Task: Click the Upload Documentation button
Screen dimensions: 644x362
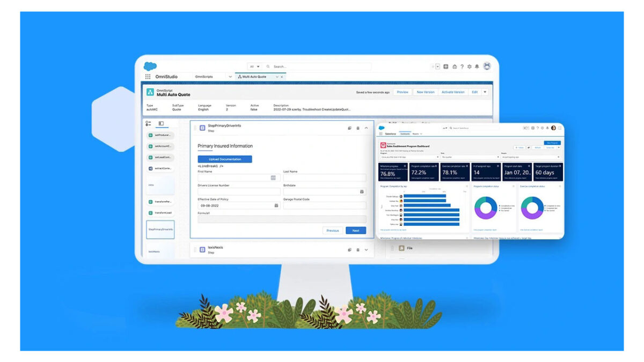Action: click(225, 159)
